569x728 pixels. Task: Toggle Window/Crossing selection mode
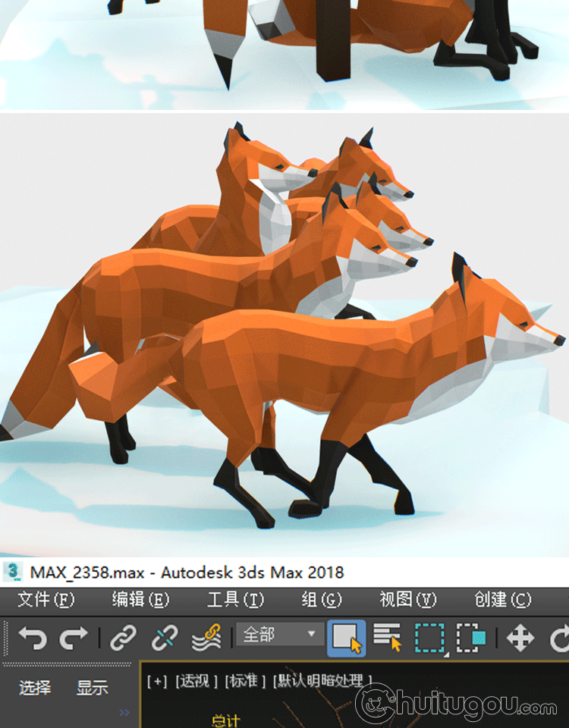(470, 639)
